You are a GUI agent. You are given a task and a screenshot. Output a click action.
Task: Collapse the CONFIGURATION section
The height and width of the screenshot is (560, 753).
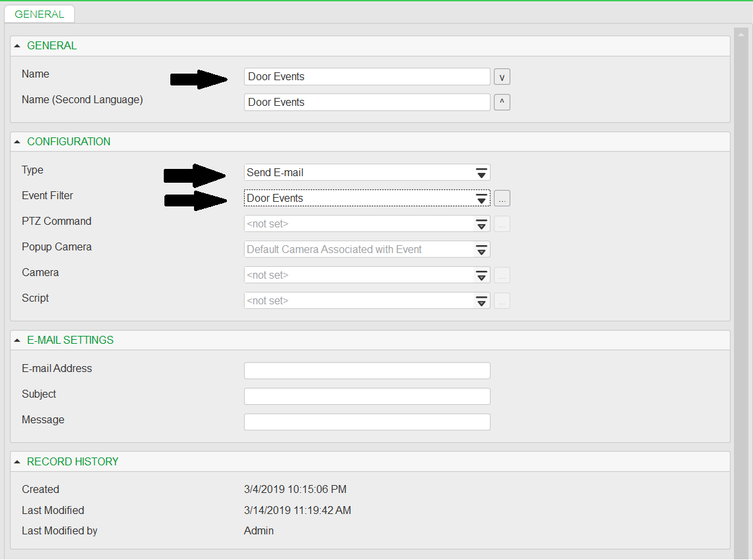[17, 142]
